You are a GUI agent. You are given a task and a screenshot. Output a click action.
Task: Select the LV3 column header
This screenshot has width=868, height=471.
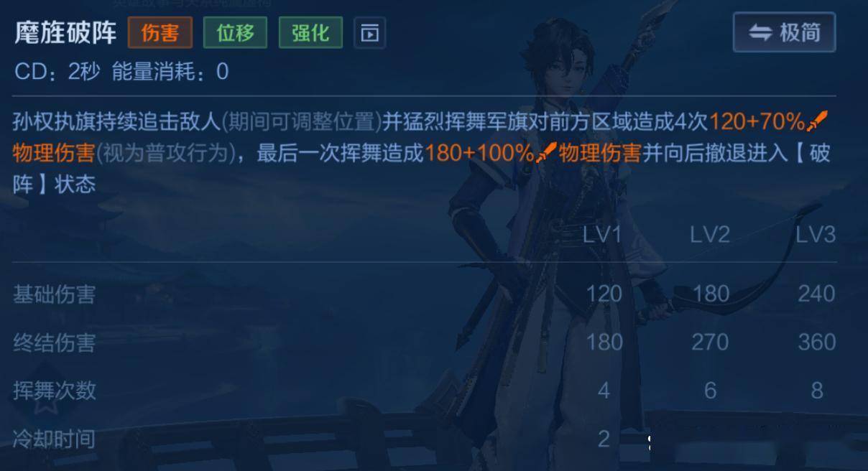click(816, 235)
